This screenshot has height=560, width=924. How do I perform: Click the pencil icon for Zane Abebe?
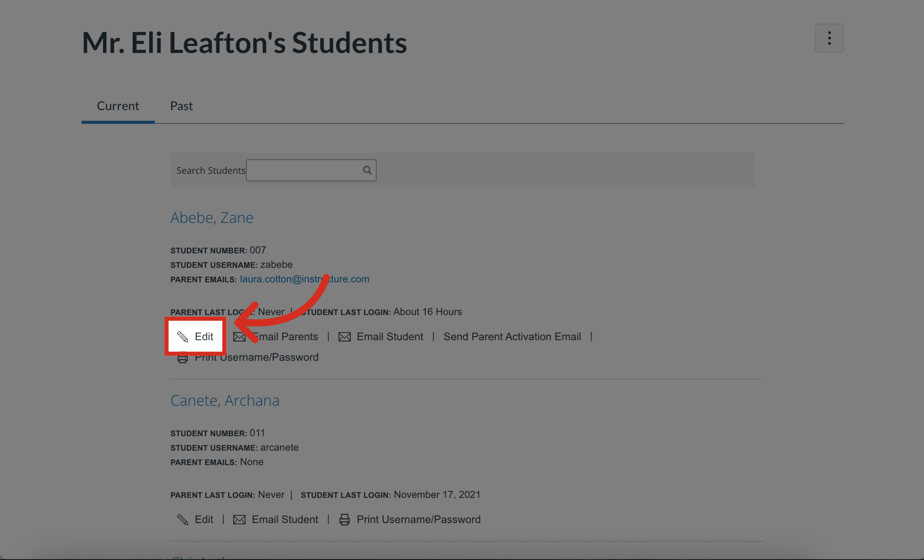(x=183, y=336)
